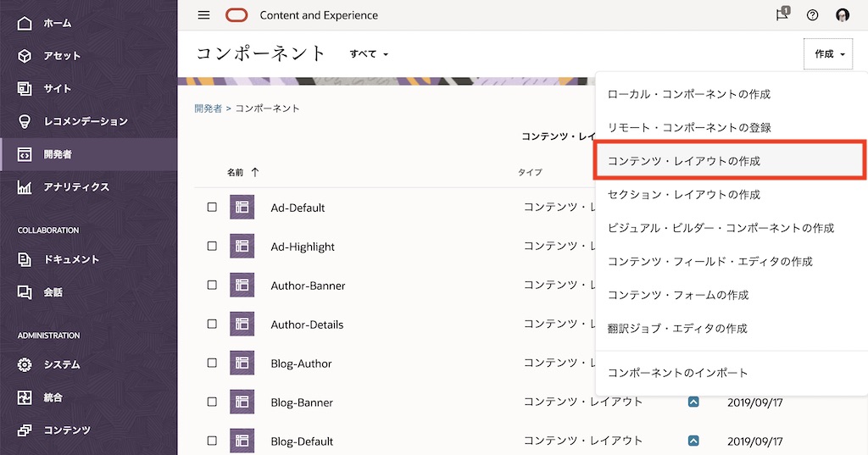
Task: Open the hamburger navigation menu
Action: [x=203, y=15]
